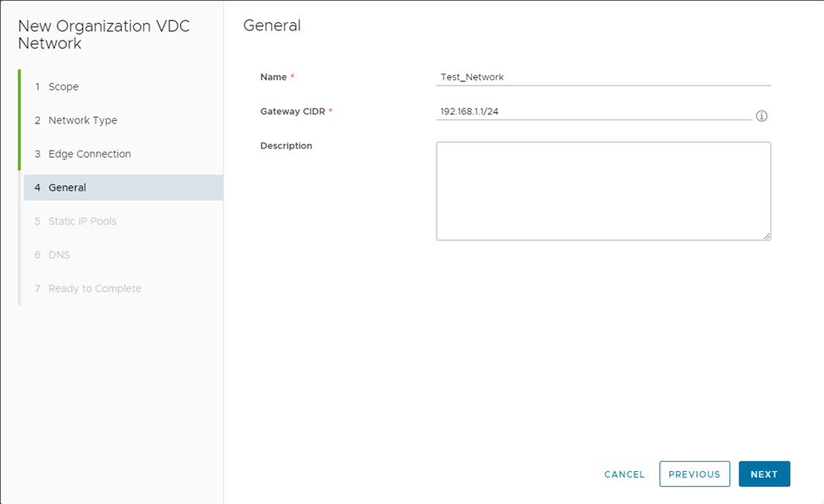Select the General step in the sidebar
Viewport: 824px width, 504px height.
[67, 188]
